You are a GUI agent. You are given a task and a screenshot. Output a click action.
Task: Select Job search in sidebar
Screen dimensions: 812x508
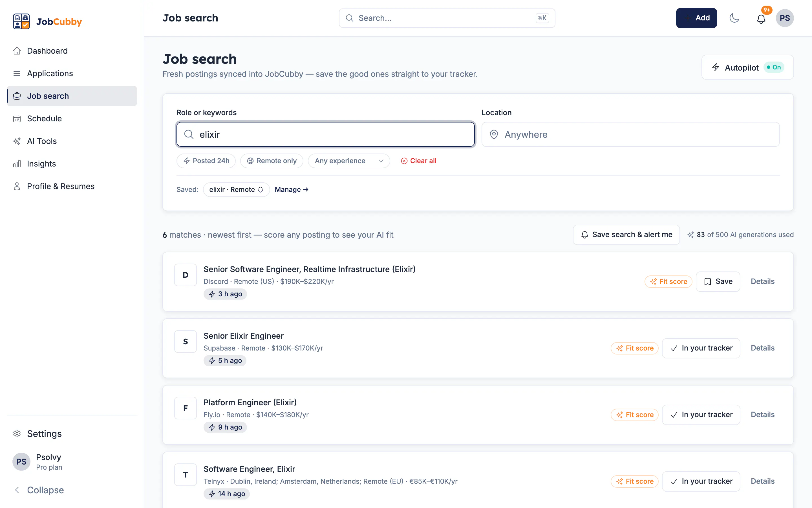tap(72, 96)
